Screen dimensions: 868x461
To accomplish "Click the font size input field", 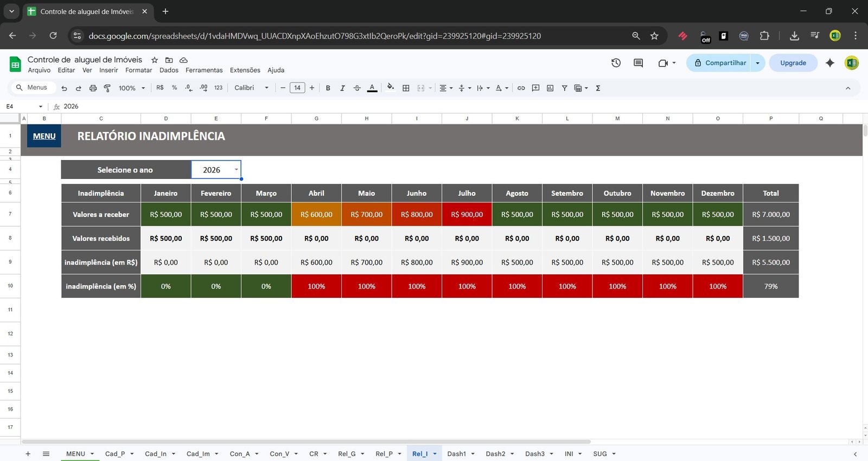I will click(297, 88).
